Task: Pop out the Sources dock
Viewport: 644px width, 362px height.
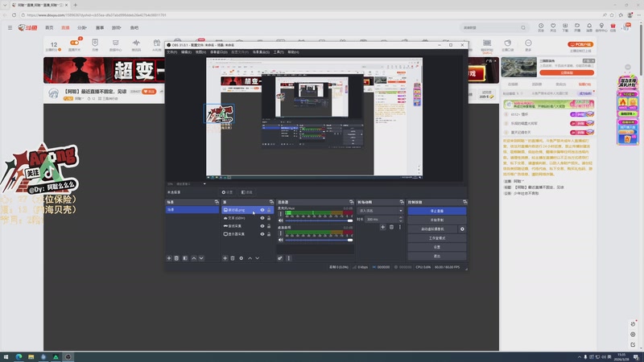Action: 271,202
